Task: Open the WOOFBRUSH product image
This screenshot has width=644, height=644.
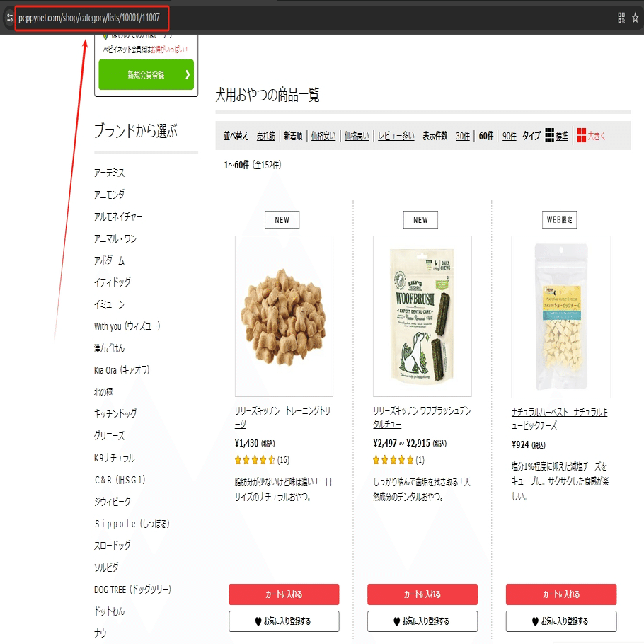Action: 422,316
